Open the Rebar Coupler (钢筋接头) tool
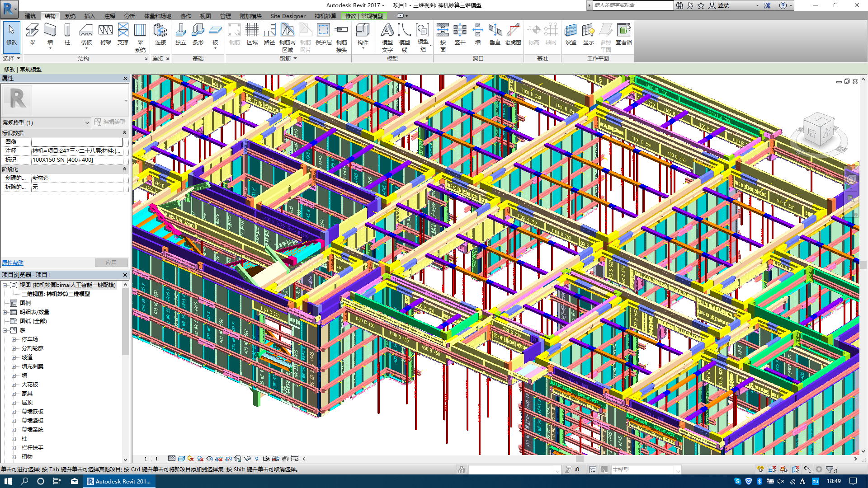The image size is (868, 488). pos(341,37)
